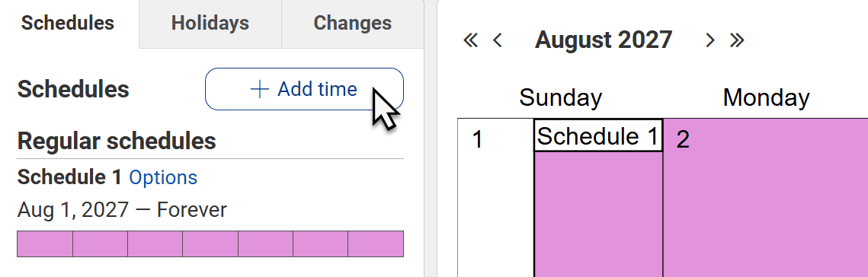Click the August 2027 month heading
868x277 pixels.
point(604,40)
